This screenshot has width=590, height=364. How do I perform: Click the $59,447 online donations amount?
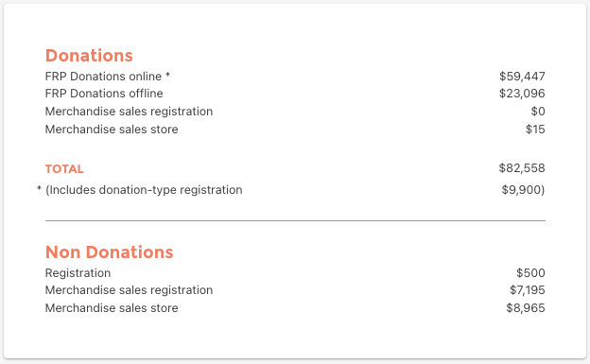(x=522, y=77)
